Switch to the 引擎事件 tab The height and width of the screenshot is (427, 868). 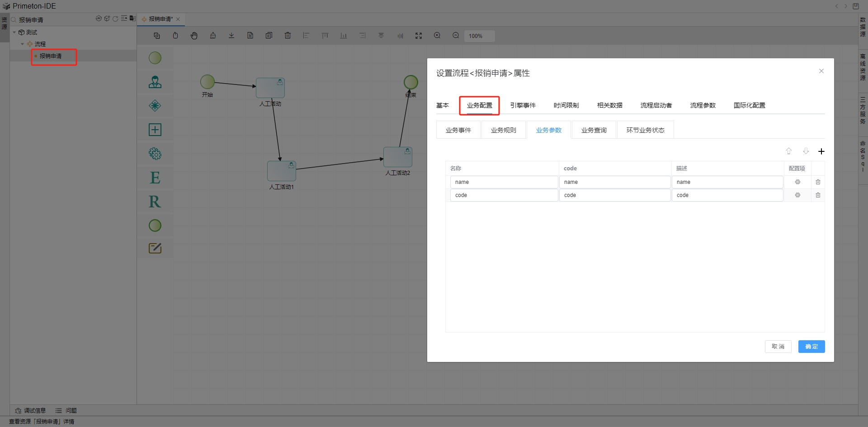(523, 105)
